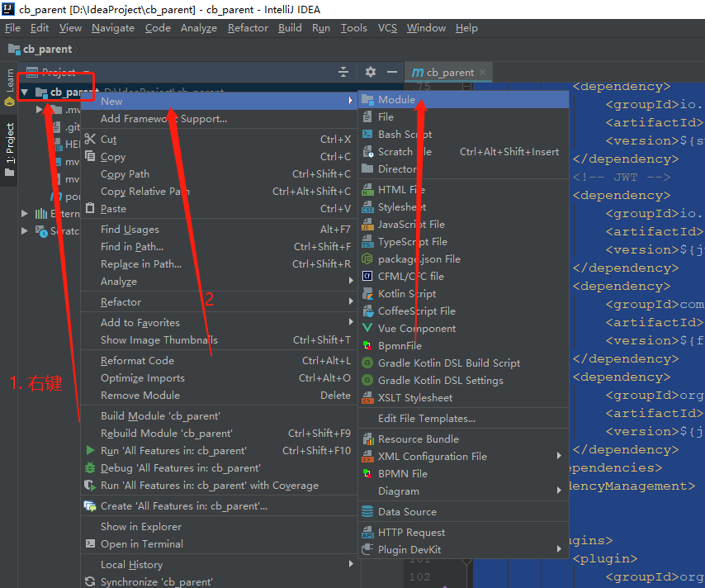Click the Copy icon in context menu

90,156
